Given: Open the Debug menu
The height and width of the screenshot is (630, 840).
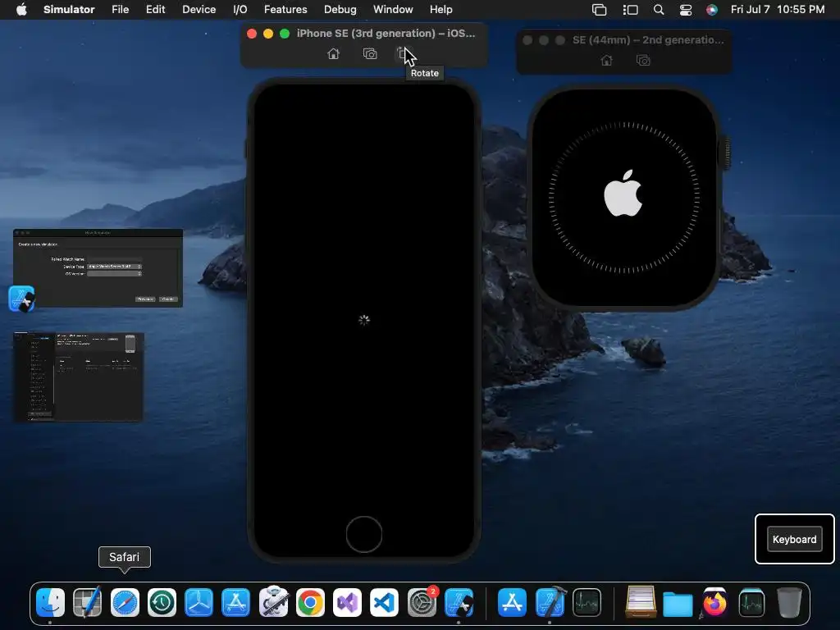Looking at the screenshot, I should point(340,10).
